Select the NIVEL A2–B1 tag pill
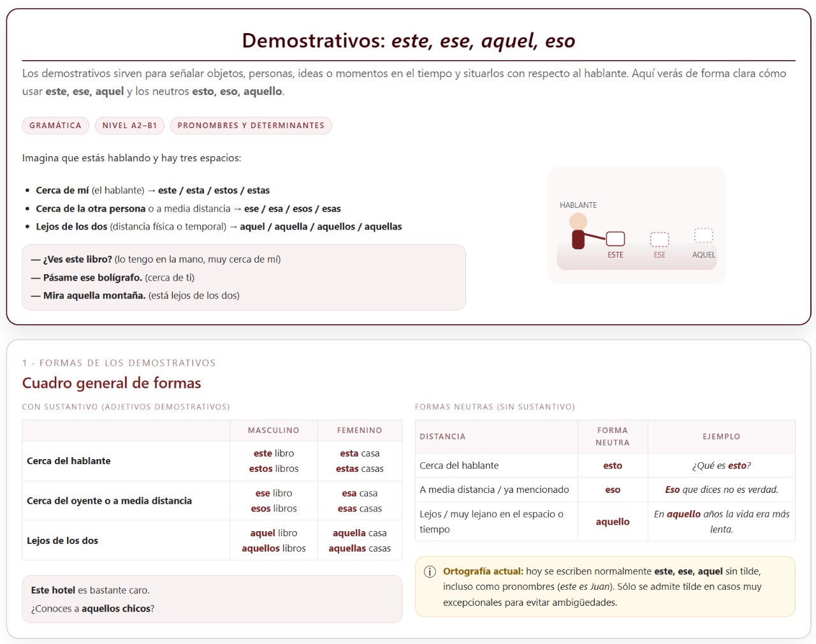816x644 pixels. [x=129, y=126]
